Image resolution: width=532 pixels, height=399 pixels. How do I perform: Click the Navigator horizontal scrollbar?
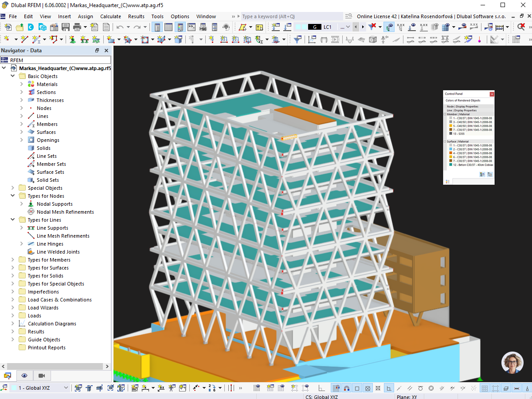(x=56, y=366)
